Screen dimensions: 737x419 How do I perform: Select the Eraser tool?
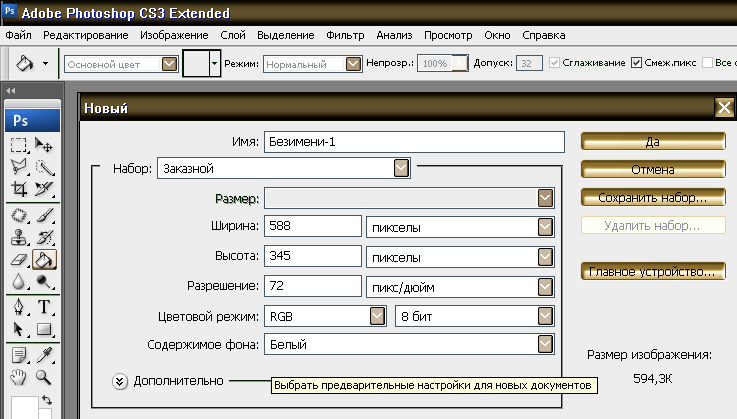click(x=19, y=260)
